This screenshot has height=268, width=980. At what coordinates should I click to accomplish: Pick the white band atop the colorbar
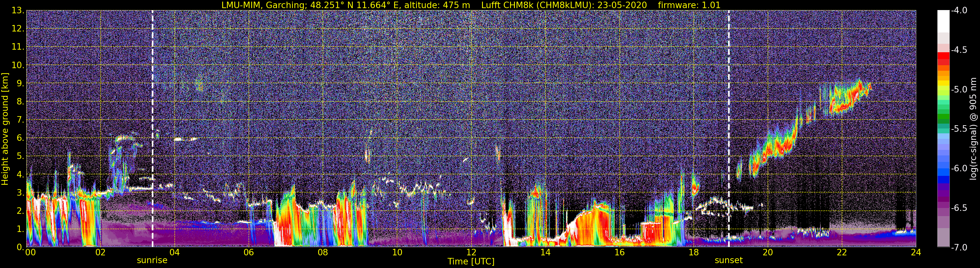tap(944, 21)
